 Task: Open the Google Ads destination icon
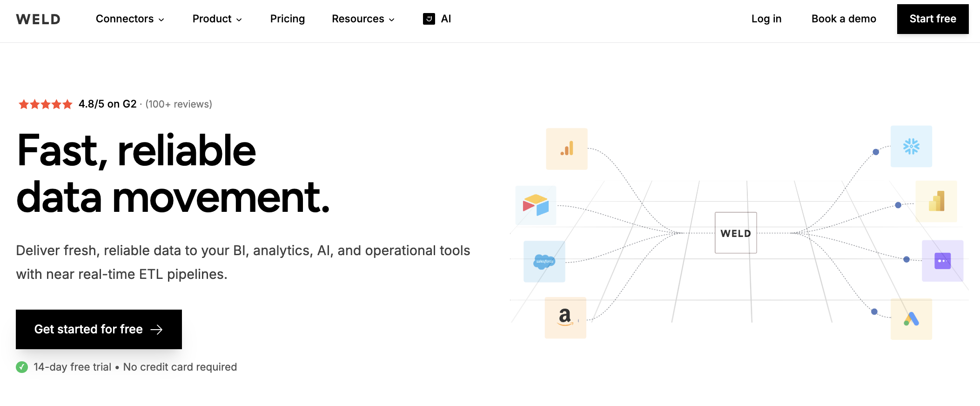[911, 319]
